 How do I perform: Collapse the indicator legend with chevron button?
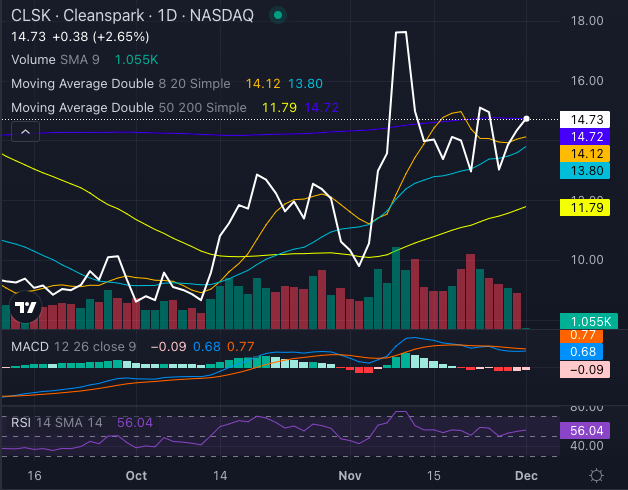25,131
